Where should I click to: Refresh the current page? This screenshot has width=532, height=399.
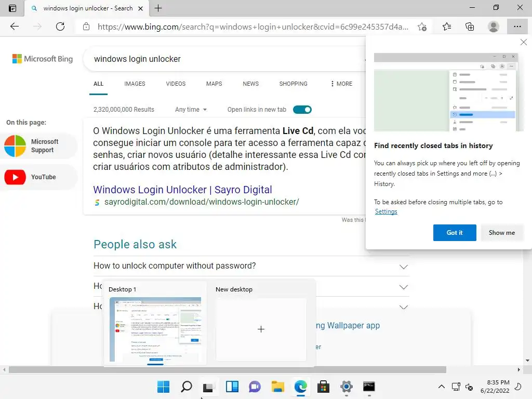point(60,26)
